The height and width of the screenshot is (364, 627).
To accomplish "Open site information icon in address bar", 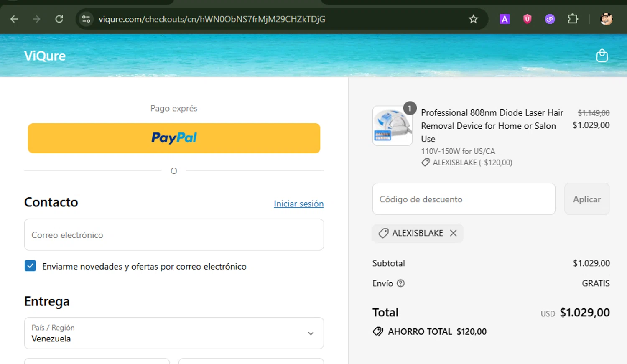I will pyautogui.click(x=86, y=19).
